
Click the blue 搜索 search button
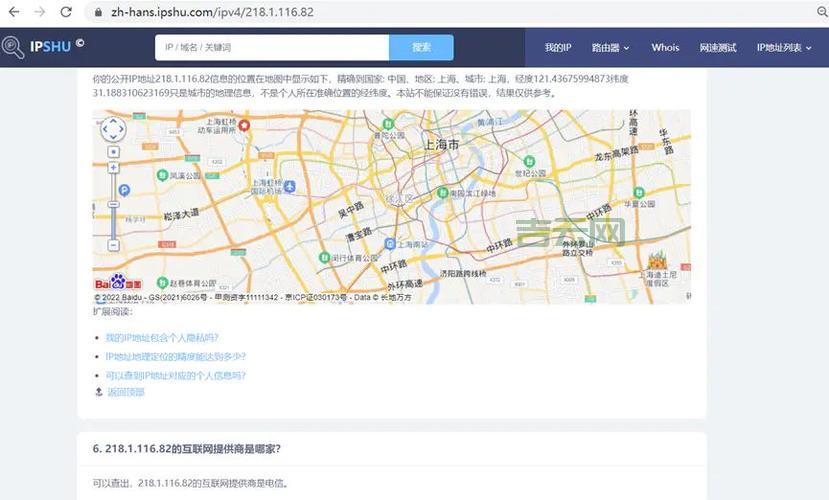pyautogui.click(x=421, y=48)
